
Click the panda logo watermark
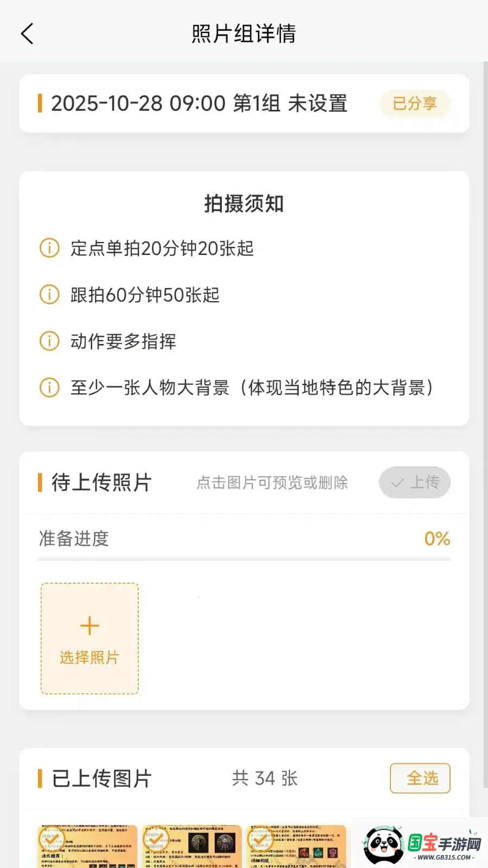(x=384, y=844)
